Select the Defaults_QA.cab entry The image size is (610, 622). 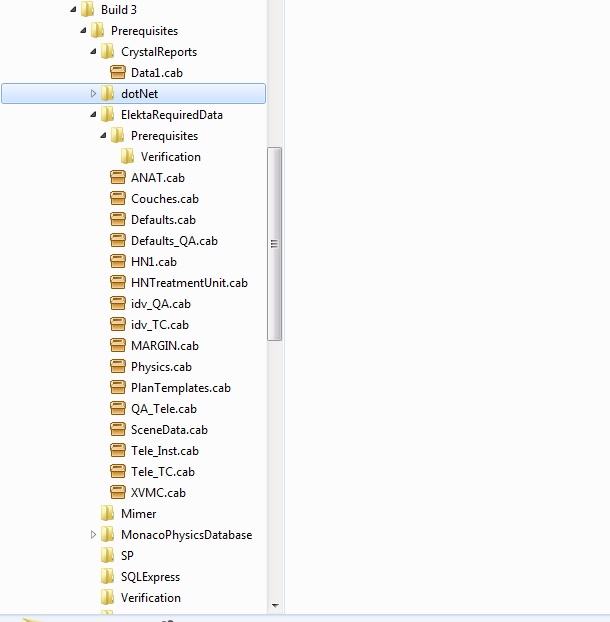pos(174,241)
